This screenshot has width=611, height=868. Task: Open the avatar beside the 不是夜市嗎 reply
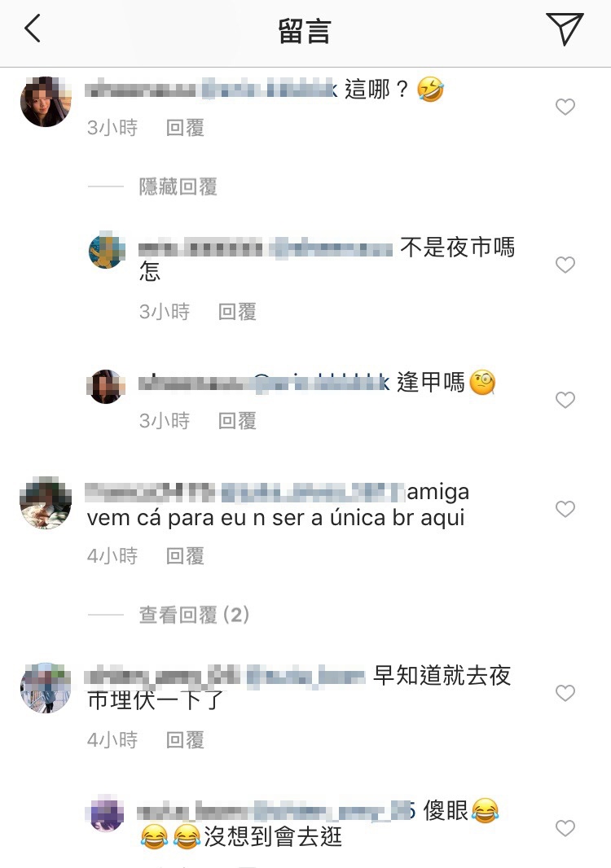107,250
